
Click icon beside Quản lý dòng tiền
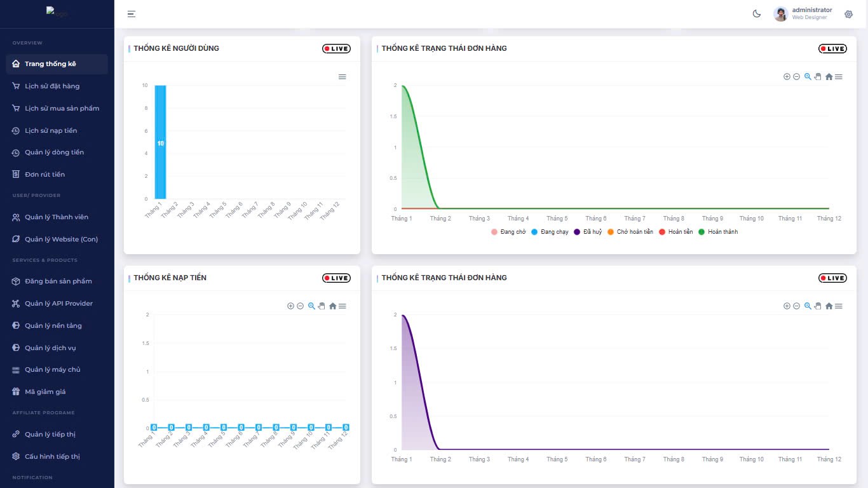click(17, 152)
